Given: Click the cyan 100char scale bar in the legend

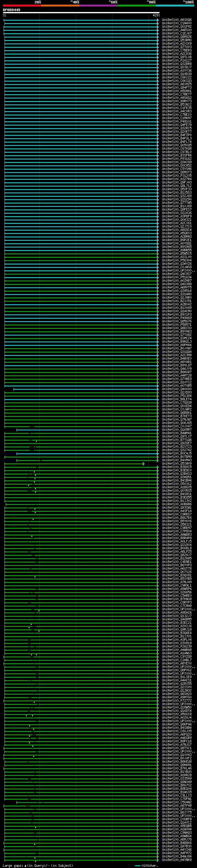Looking at the screenshot, I should (x=137, y=865).
